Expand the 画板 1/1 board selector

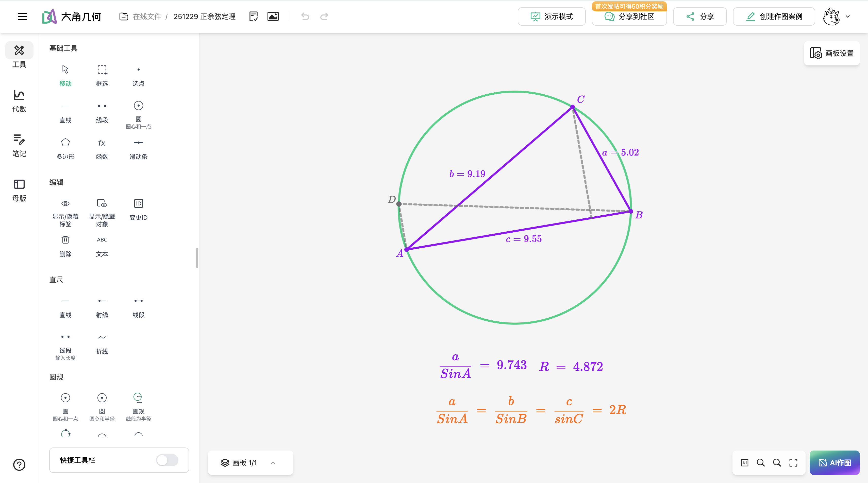273,462
